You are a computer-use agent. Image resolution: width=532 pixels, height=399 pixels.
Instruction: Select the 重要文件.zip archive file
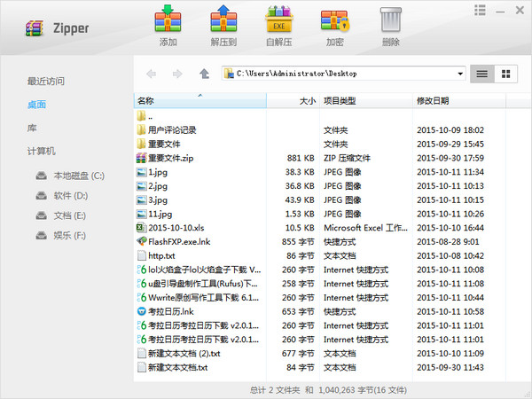[170, 158]
